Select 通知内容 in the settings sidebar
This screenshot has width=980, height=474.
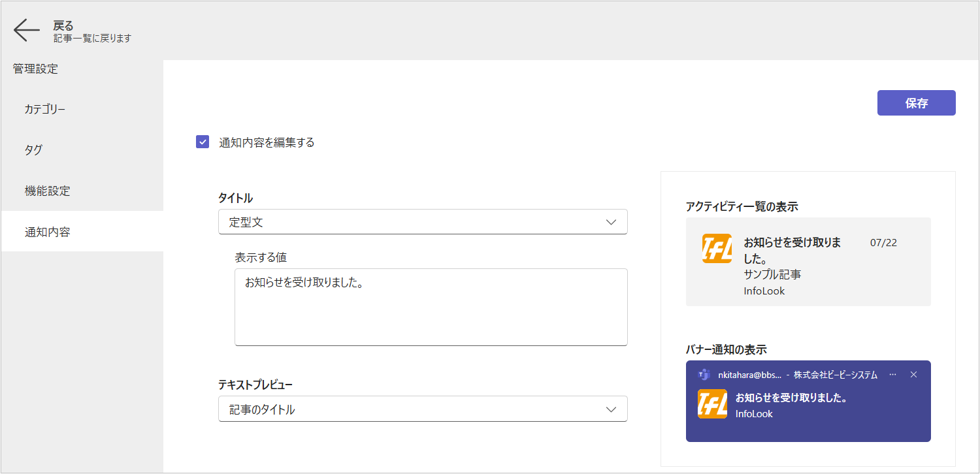pos(82,231)
